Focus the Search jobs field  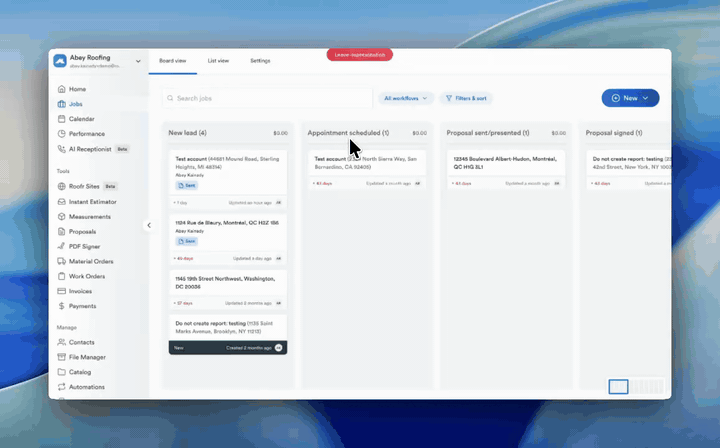coord(267,98)
